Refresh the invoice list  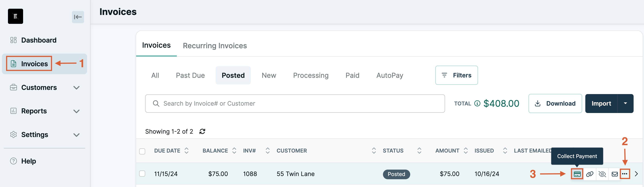(202, 131)
